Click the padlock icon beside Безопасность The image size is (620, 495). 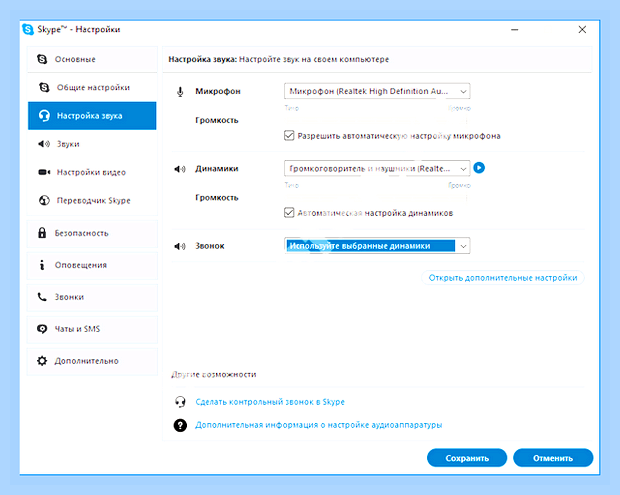tap(42, 232)
